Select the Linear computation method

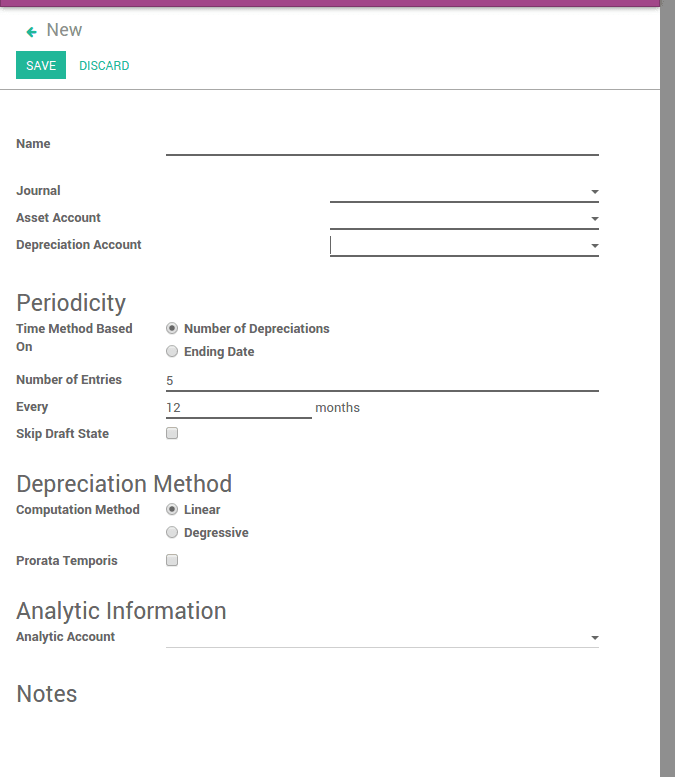172,509
